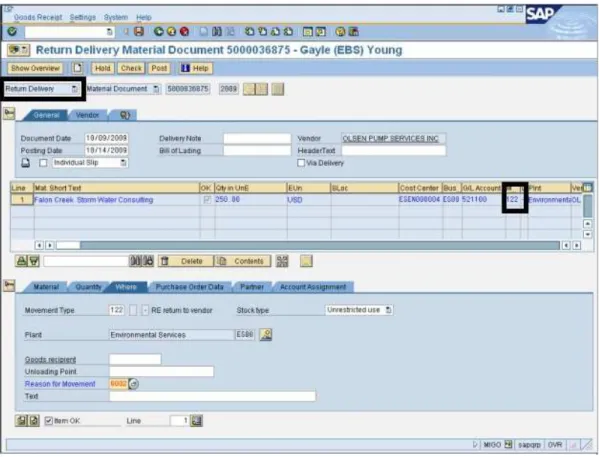The width and height of the screenshot is (599, 457).
Task: Switch to the Quantity tab
Action: [88, 287]
